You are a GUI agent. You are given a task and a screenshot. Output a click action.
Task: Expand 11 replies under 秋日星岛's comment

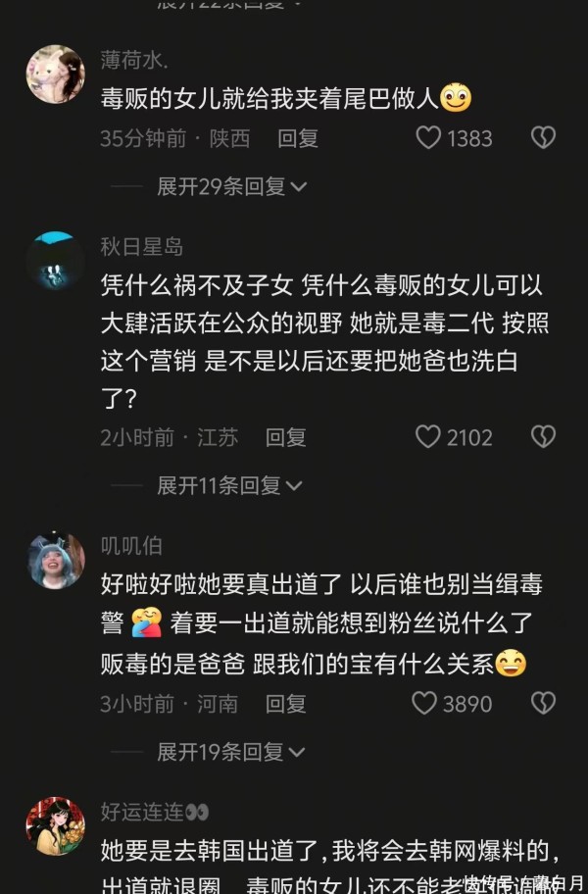click(229, 486)
